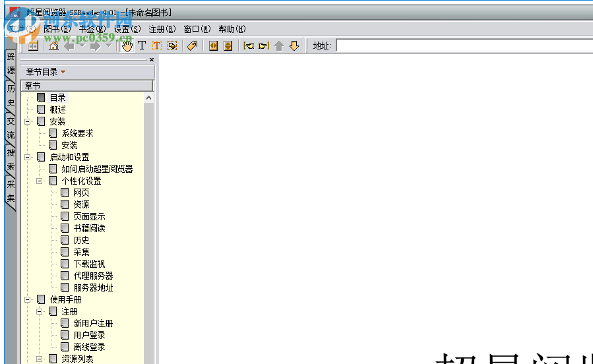
Task: Select the 网页 settings chapter
Action: pos(81,193)
